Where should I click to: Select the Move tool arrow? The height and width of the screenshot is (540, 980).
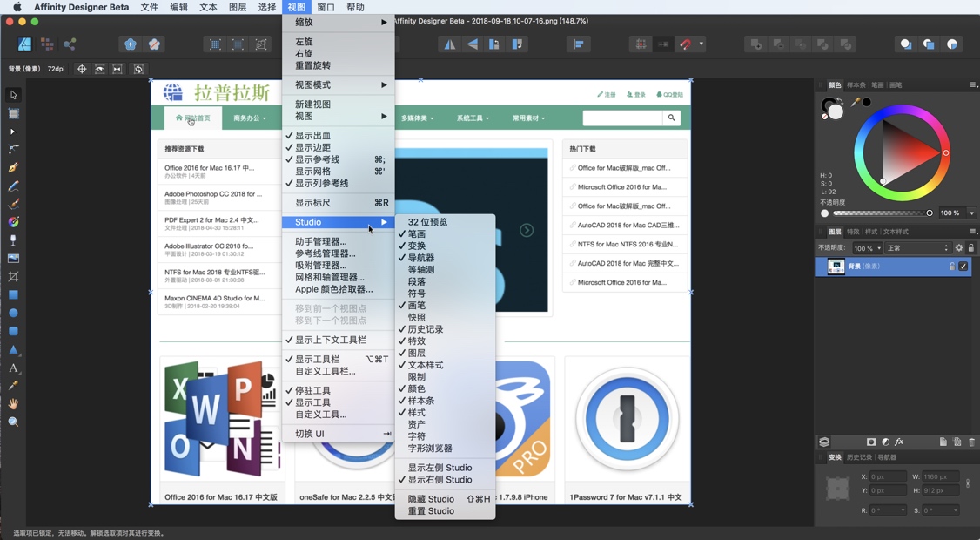pyautogui.click(x=13, y=95)
